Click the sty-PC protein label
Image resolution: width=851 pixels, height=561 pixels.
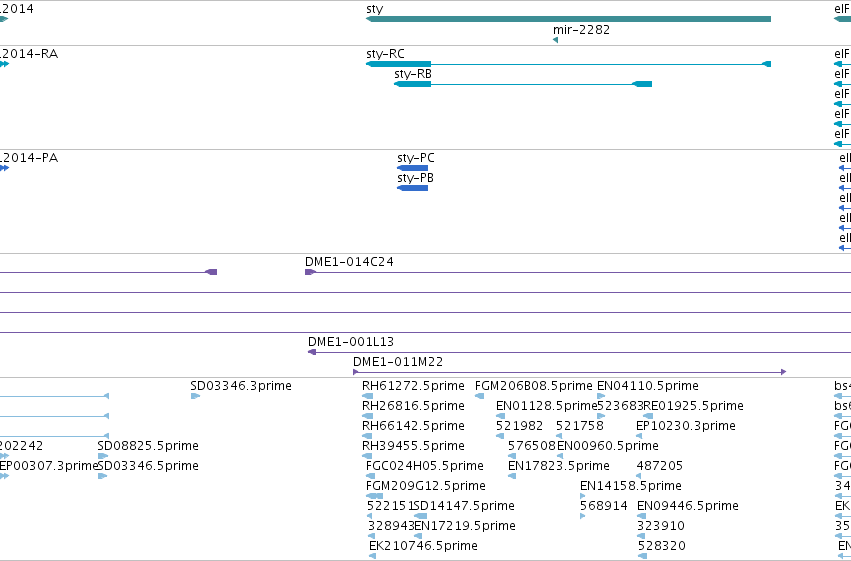coord(416,158)
